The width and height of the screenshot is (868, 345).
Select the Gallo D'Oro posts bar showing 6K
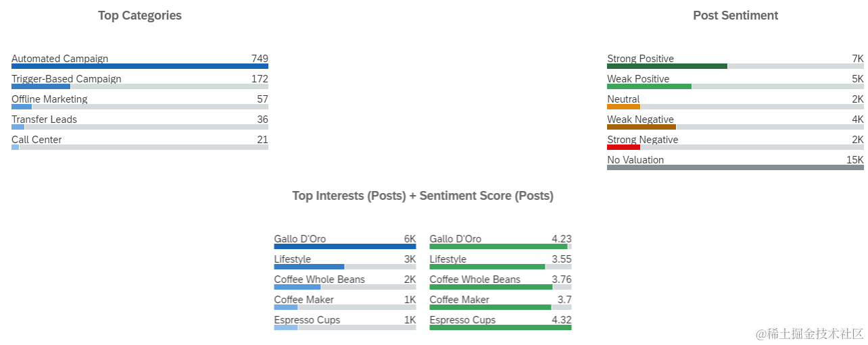point(345,242)
